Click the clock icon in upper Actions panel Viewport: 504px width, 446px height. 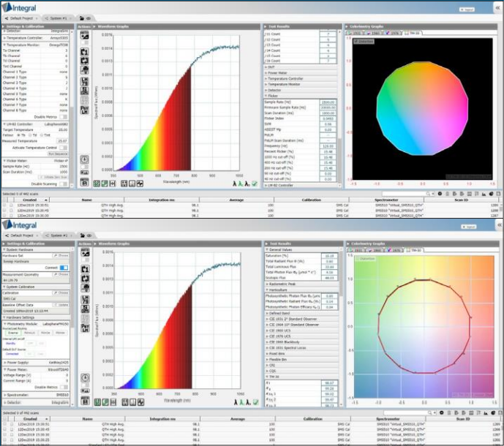[x=85, y=159]
